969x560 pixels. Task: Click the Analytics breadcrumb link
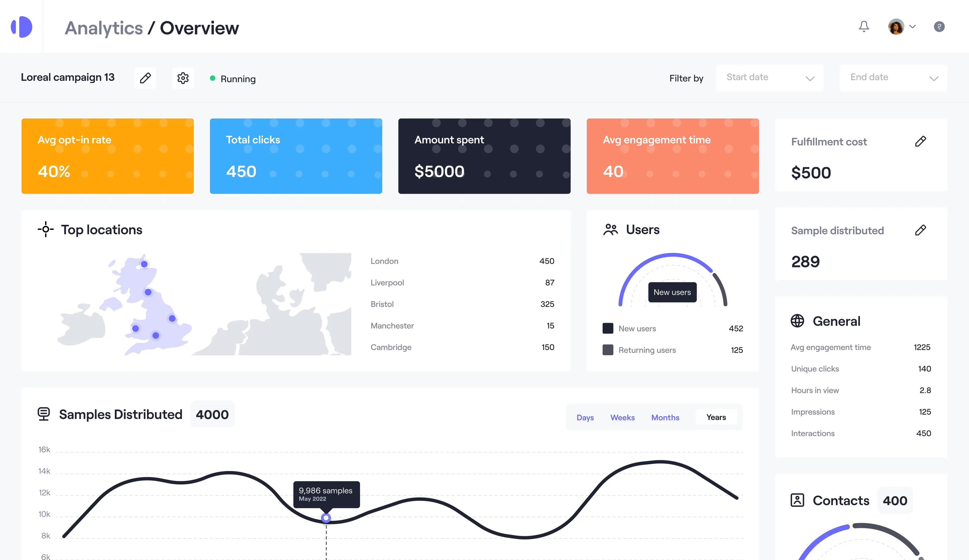pyautogui.click(x=104, y=28)
